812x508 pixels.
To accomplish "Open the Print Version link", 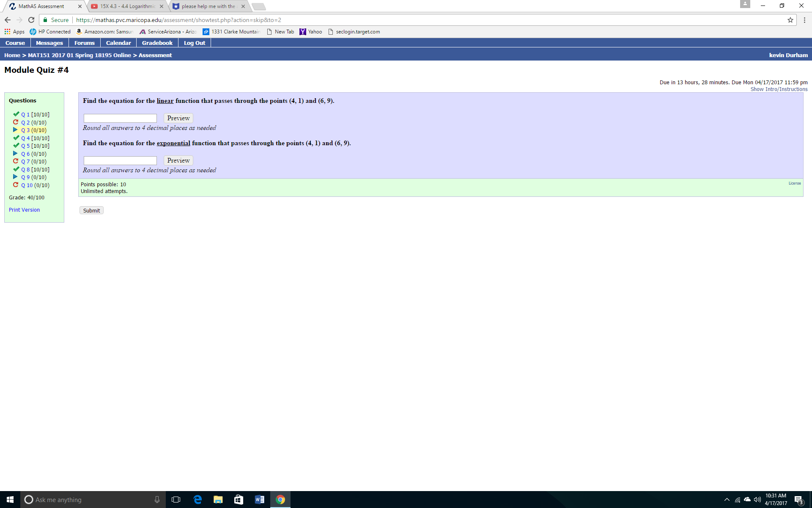I will click(x=24, y=210).
